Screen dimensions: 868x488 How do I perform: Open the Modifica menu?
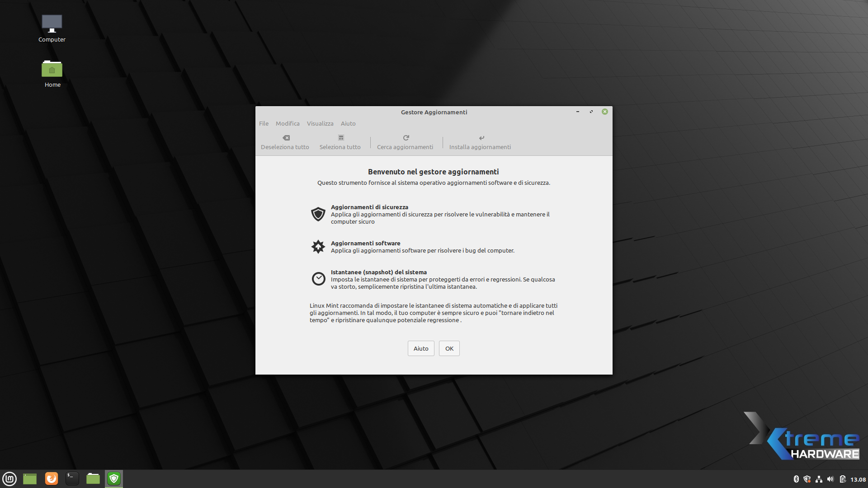pyautogui.click(x=288, y=123)
